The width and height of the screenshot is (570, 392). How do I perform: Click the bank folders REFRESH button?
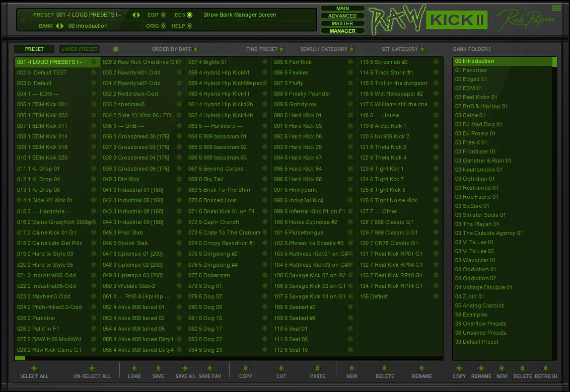[545, 368]
